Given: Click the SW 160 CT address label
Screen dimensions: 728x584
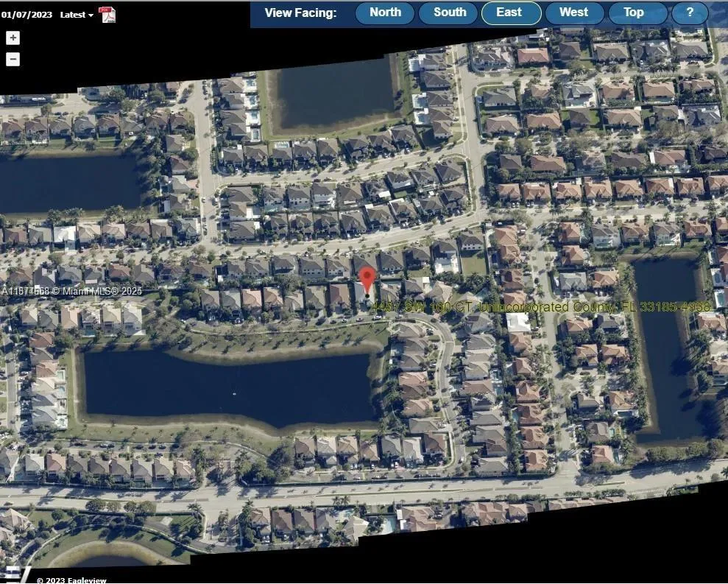Looking at the screenshot, I should pos(541,306).
